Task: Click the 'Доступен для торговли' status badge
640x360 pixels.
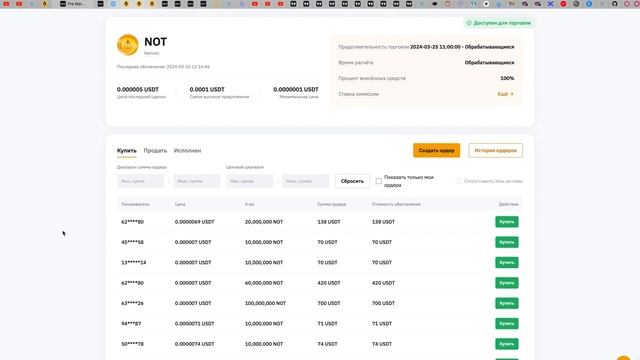Action: [x=499, y=23]
